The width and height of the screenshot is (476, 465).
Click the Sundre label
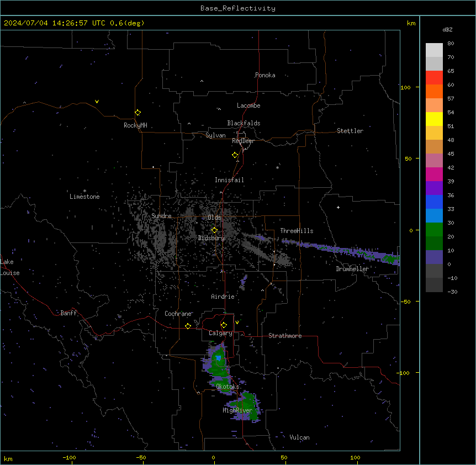coord(161,216)
